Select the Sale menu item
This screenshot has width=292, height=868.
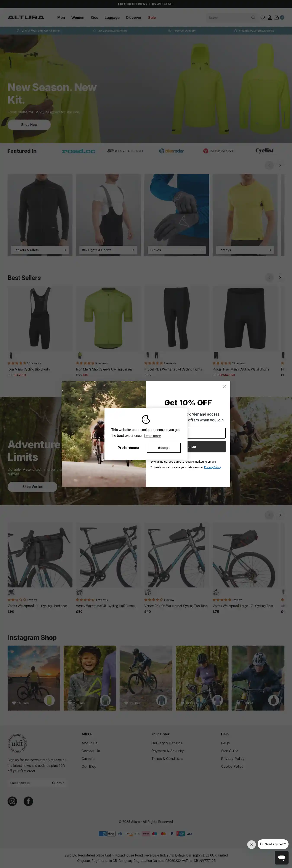point(152,18)
